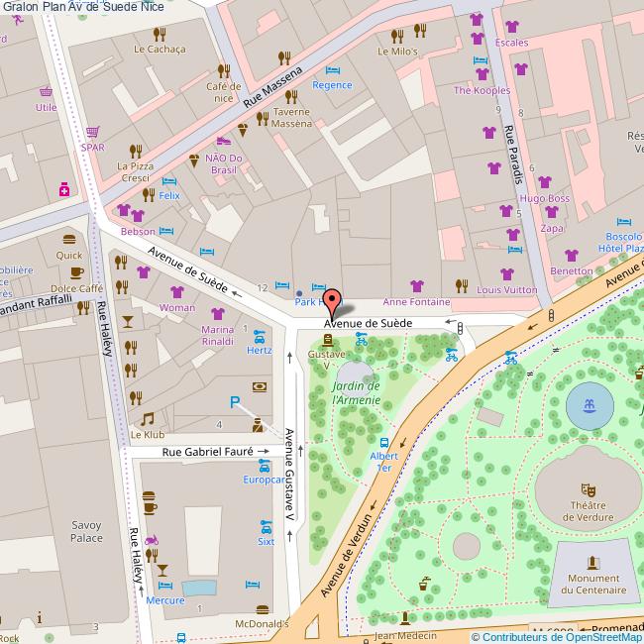Select the Quick fast food icon
The height and width of the screenshot is (644, 644).
click(69, 239)
